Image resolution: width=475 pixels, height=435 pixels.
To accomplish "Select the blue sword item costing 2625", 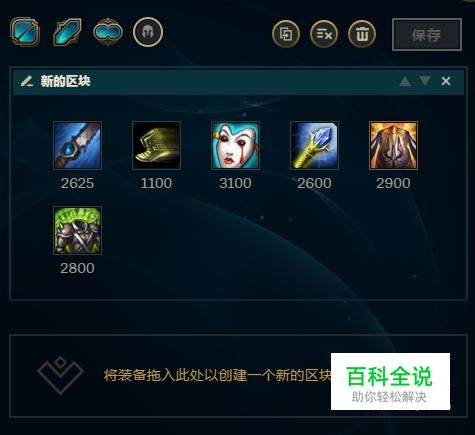I will (77, 145).
